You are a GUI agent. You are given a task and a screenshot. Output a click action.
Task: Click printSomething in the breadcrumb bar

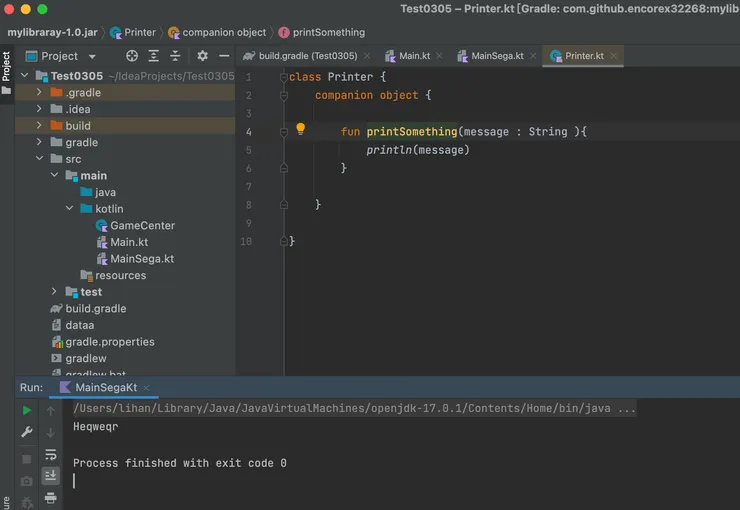pos(328,32)
